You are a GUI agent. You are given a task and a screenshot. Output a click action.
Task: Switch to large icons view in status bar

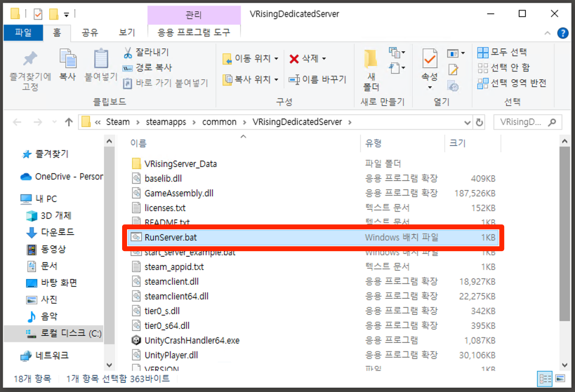[x=560, y=379]
